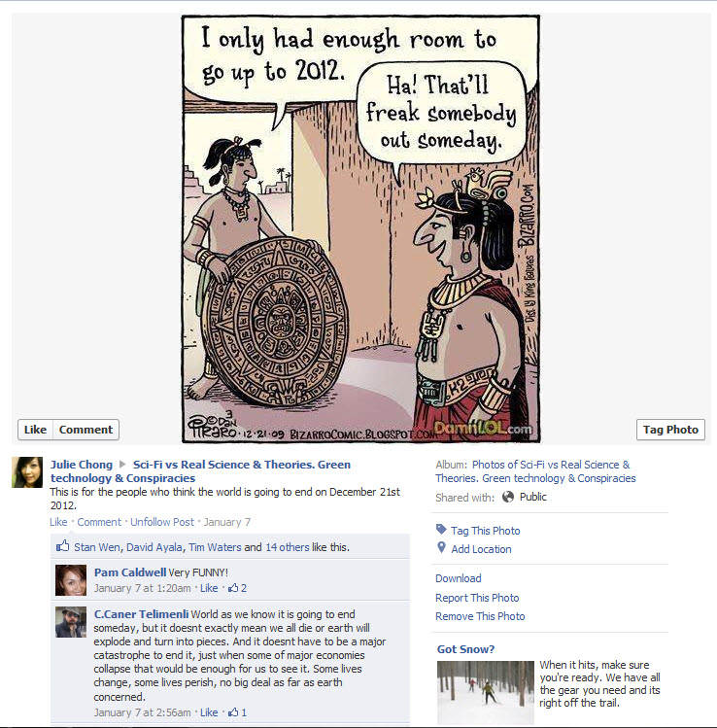Click the tag icon beside Tag This Photo
The height and width of the screenshot is (728, 717).
(441, 530)
